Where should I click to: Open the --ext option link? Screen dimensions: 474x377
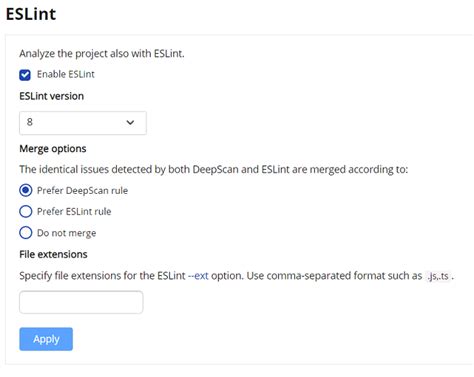click(198, 276)
